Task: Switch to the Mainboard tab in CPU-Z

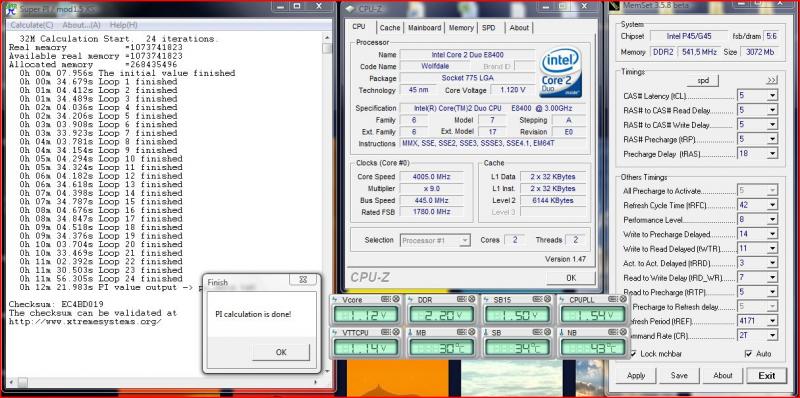Action: point(424,28)
